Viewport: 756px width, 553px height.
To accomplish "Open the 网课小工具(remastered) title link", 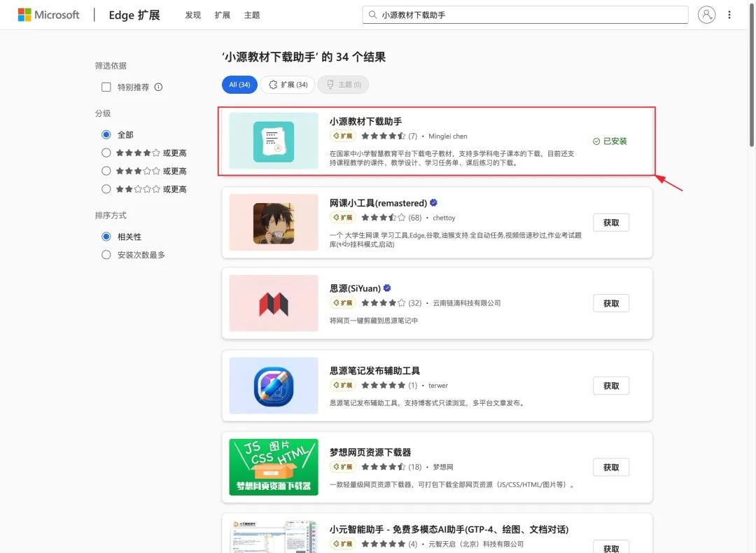I will (378, 203).
